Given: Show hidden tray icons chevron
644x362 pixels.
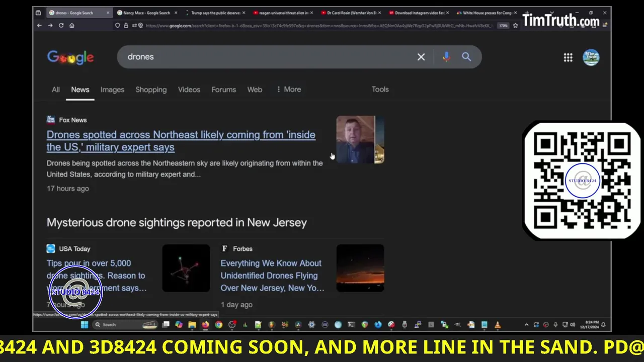Looking at the screenshot, I should [526, 325].
